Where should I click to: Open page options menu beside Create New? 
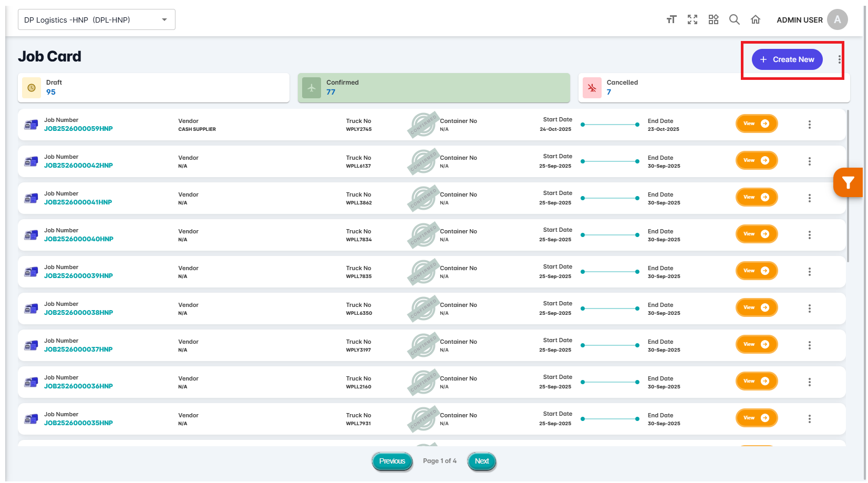[840, 59]
